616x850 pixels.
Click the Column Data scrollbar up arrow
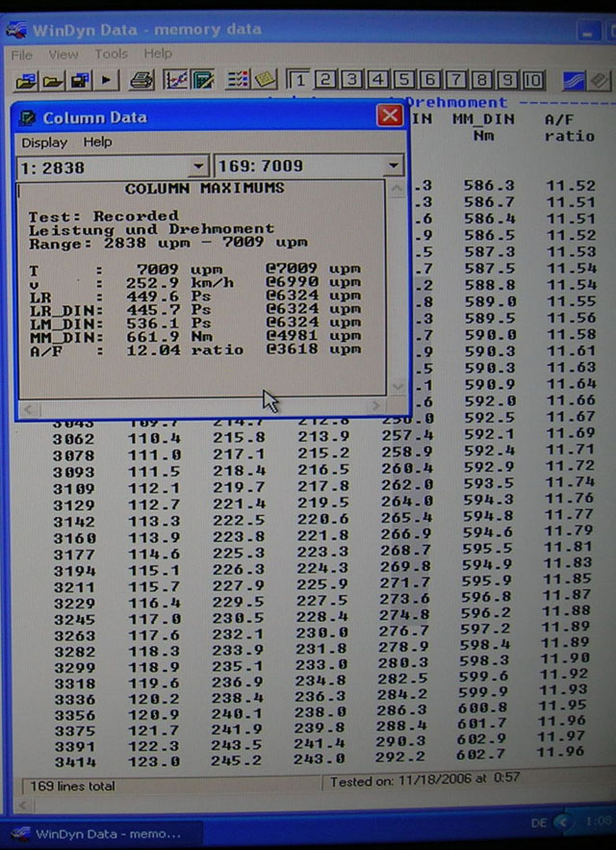pyautogui.click(x=397, y=188)
